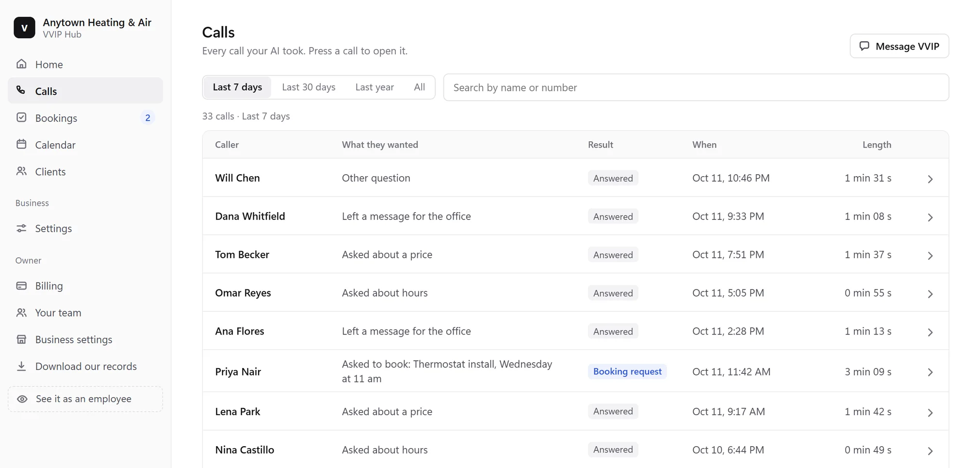Switch to the Last year filter

click(x=375, y=87)
